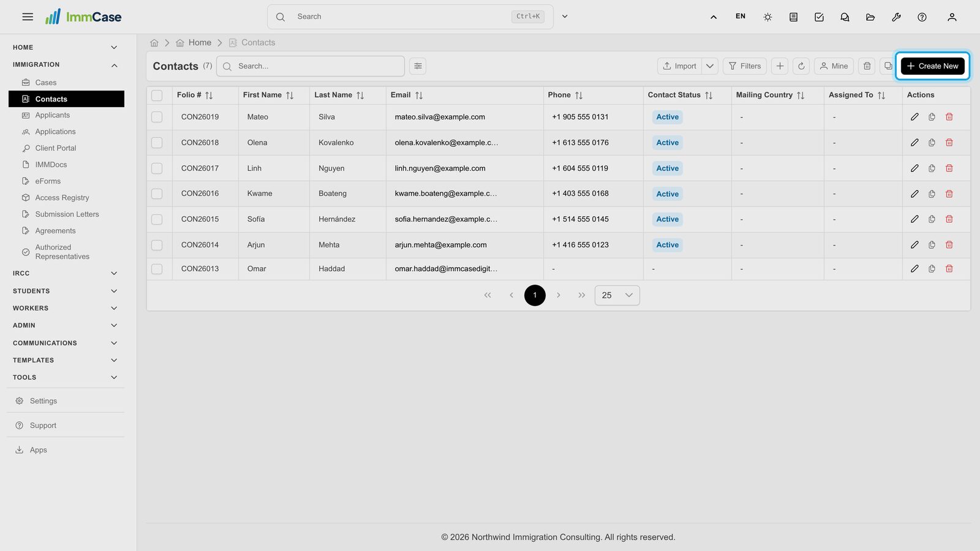Click the toolbar trash bulk delete icon

pos(867,66)
